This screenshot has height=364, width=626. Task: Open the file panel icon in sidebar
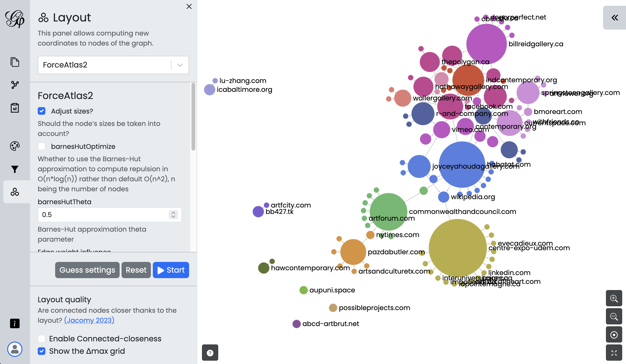point(15,62)
